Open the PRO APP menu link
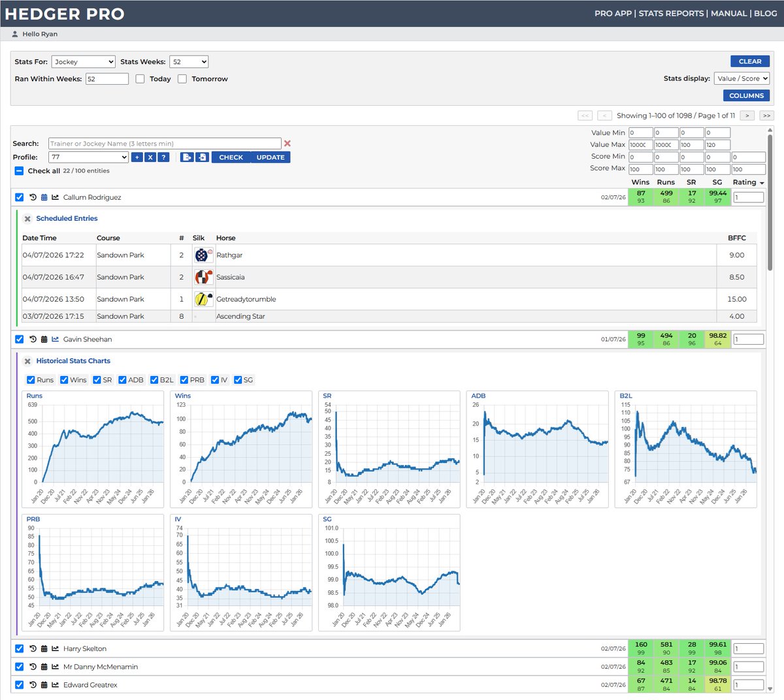784x700 pixels. [613, 13]
